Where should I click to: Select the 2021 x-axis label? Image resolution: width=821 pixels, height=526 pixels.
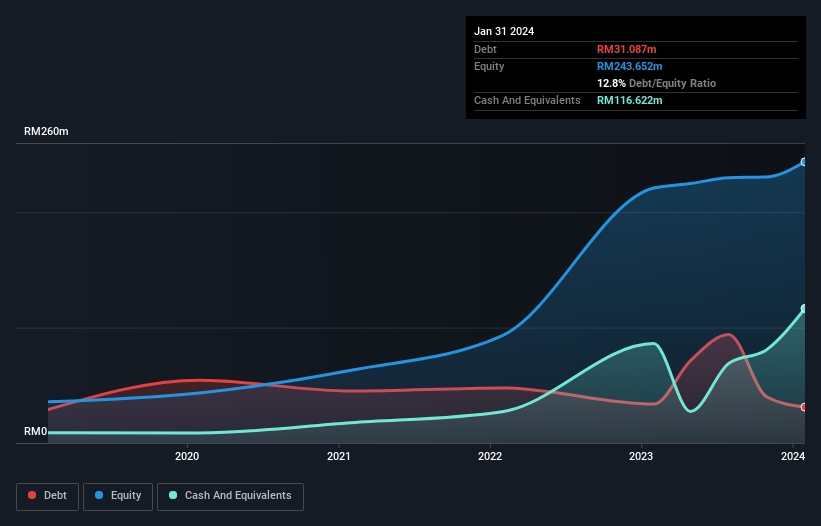point(339,456)
